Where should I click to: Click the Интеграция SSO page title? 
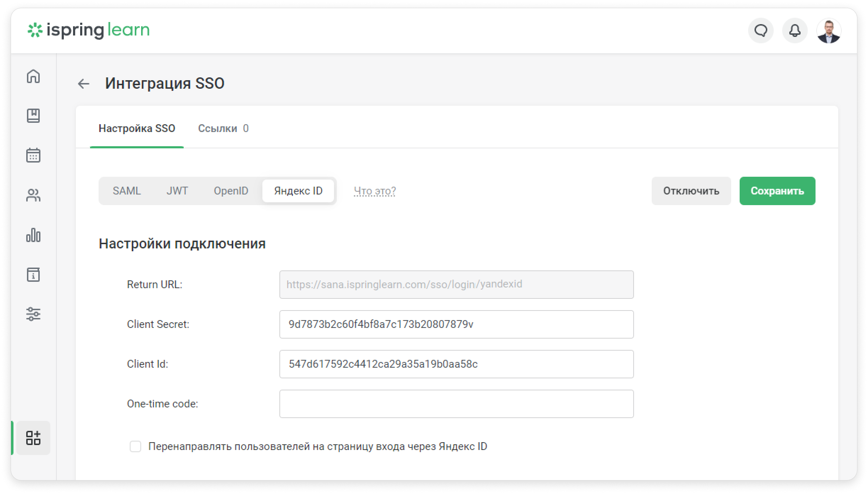(165, 83)
